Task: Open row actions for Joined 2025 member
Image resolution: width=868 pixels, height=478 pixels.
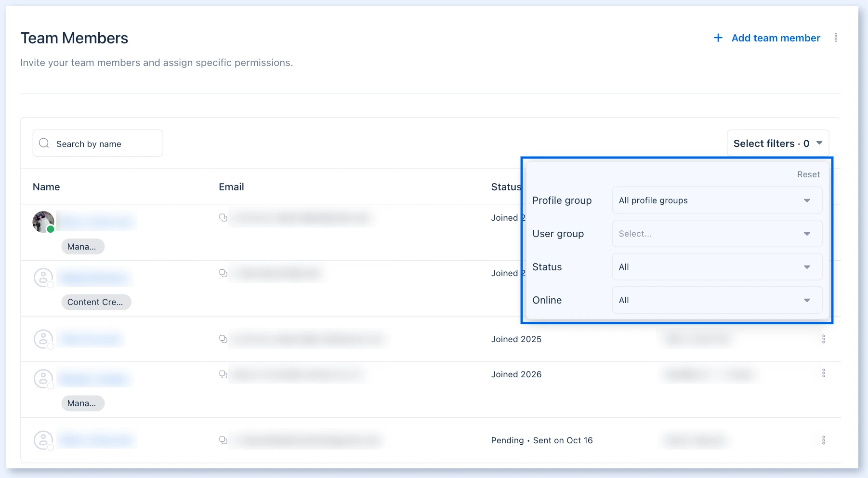Action: click(824, 339)
